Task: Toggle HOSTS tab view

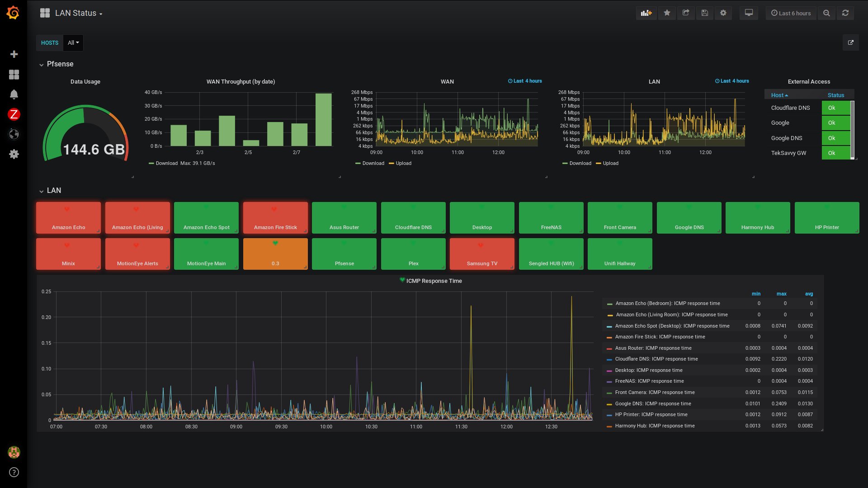Action: tap(49, 42)
